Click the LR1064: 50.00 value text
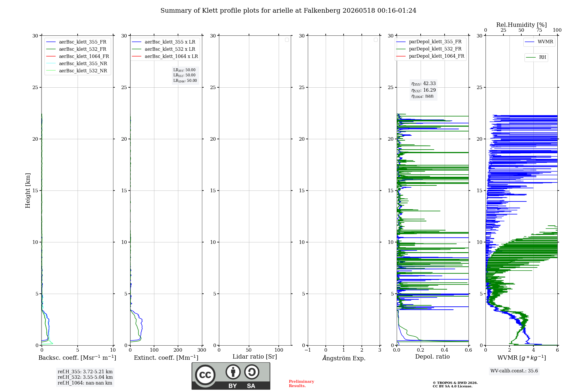The width and height of the screenshot is (577, 392). pos(185,81)
